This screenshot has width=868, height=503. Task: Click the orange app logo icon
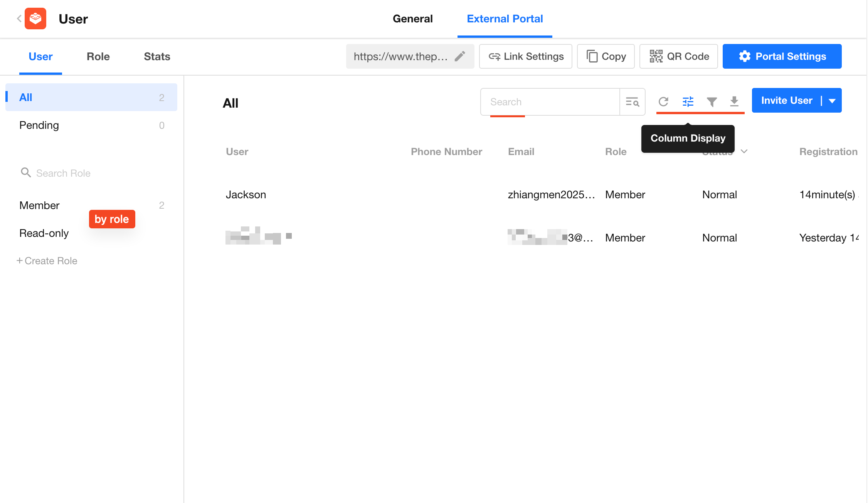pyautogui.click(x=35, y=19)
